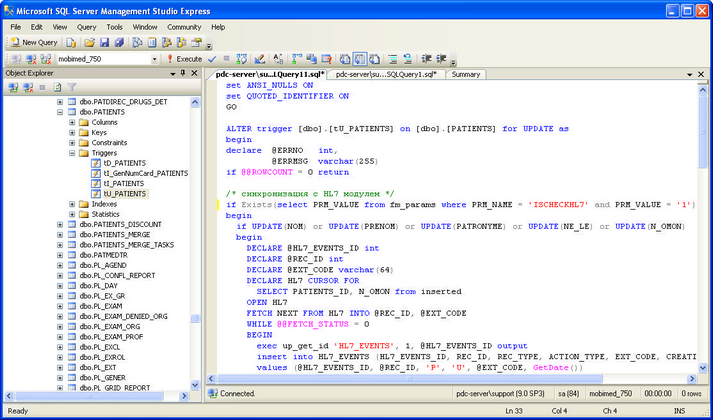This screenshot has height=420, width=713.
Task: Click the Object Explorer vertical scrollbar thumb
Action: (195, 319)
